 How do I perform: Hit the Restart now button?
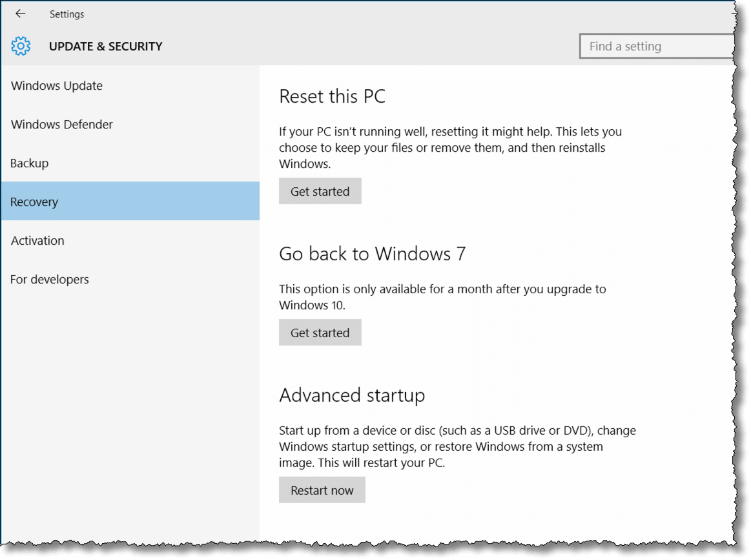pyautogui.click(x=322, y=490)
